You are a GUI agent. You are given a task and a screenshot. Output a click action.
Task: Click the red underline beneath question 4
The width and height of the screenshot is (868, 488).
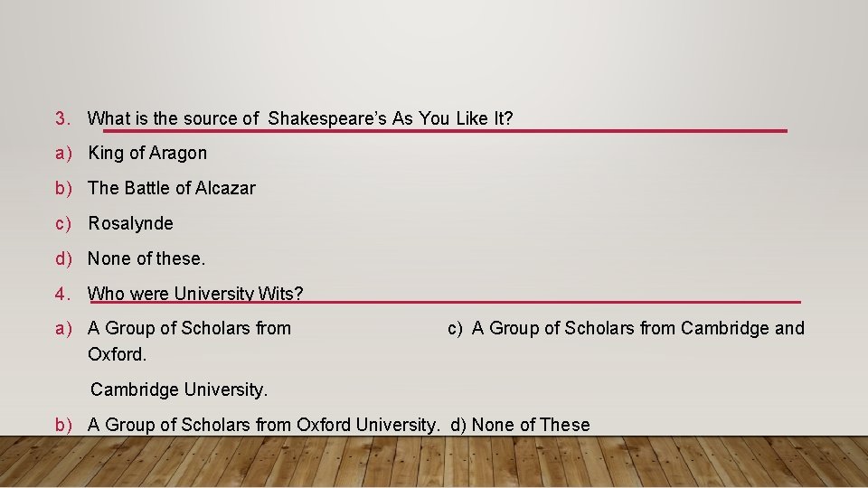point(446,302)
